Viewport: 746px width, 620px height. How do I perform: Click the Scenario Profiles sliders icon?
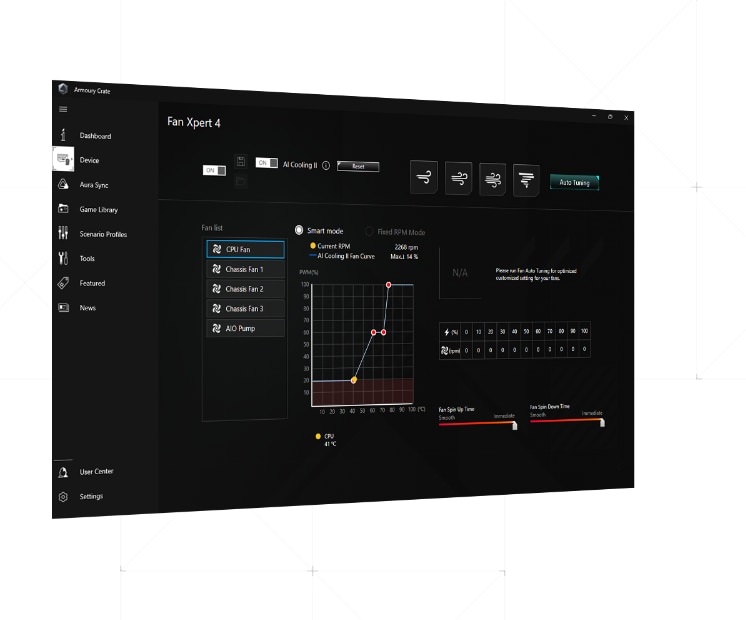tap(63, 234)
